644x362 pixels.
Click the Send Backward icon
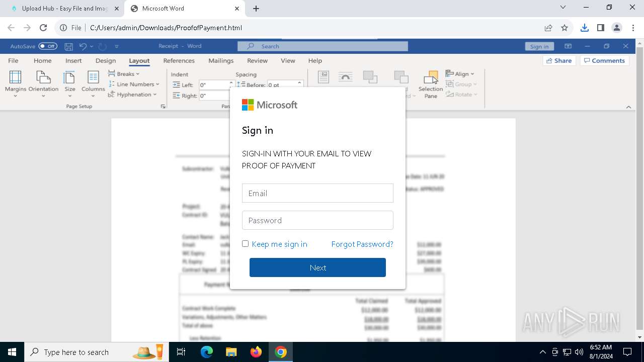click(401, 77)
